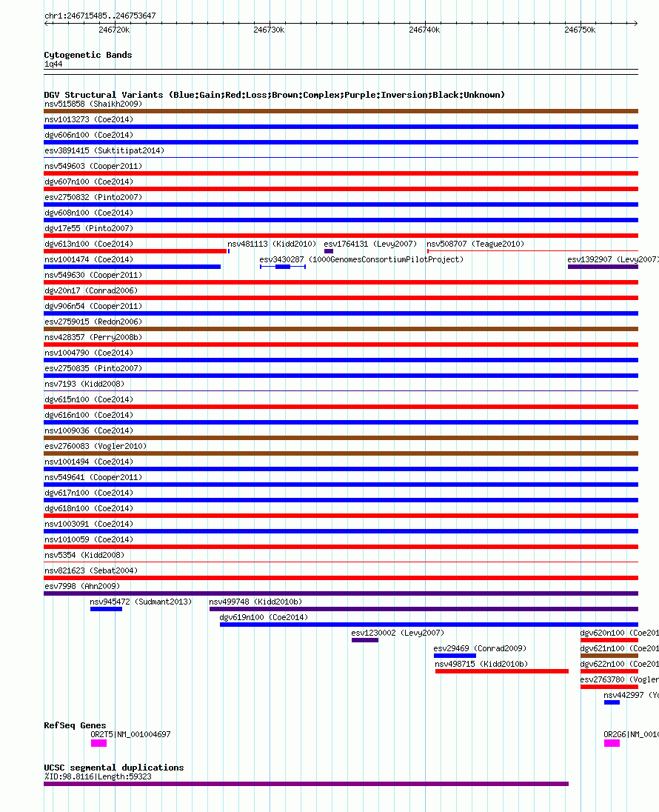The width and height of the screenshot is (659, 812).
Task: Select the dgv906n54 (Cooper2011) label
Action: [x=93, y=306]
